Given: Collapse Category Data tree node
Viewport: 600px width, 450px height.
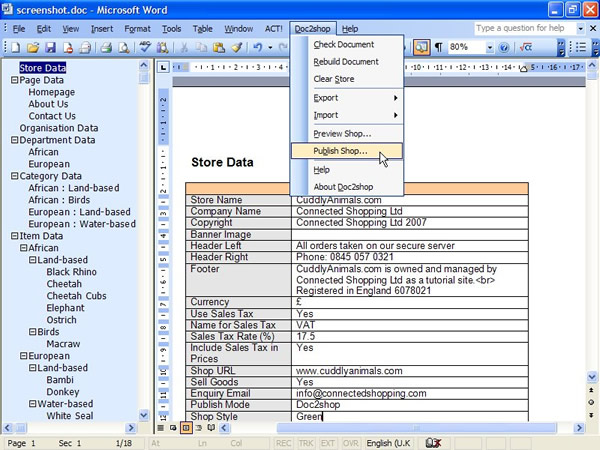Looking at the screenshot, I should (x=14, y=176).
